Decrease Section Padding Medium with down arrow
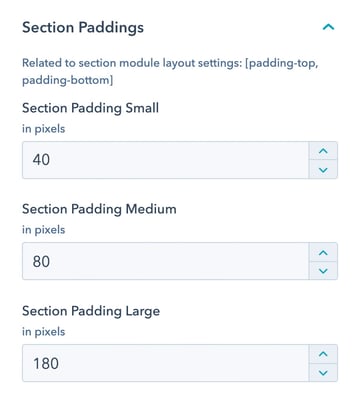Viewport: 360px width, 405px height. (x=323, y=271)
